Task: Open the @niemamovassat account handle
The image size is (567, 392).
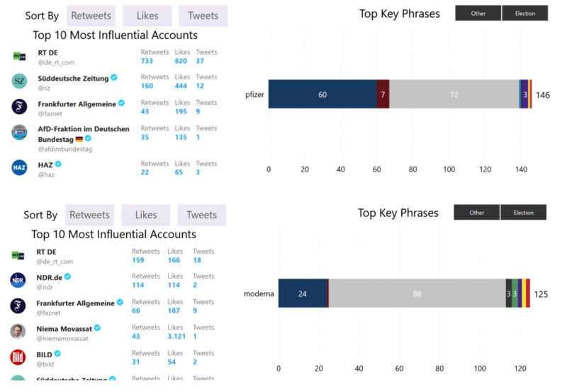Action: pos(62,339)
